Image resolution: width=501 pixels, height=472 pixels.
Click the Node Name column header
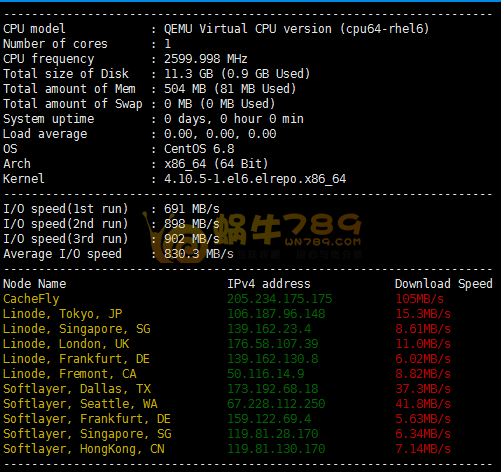35,284
